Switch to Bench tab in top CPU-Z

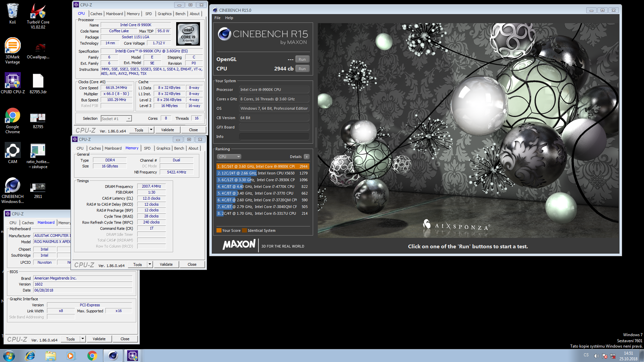181,14
